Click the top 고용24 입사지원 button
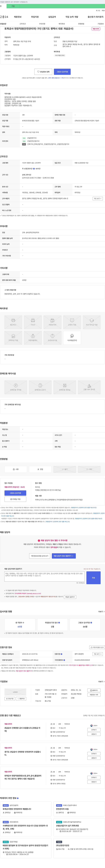The image size is (105, 868). click(x=62, y=72)
